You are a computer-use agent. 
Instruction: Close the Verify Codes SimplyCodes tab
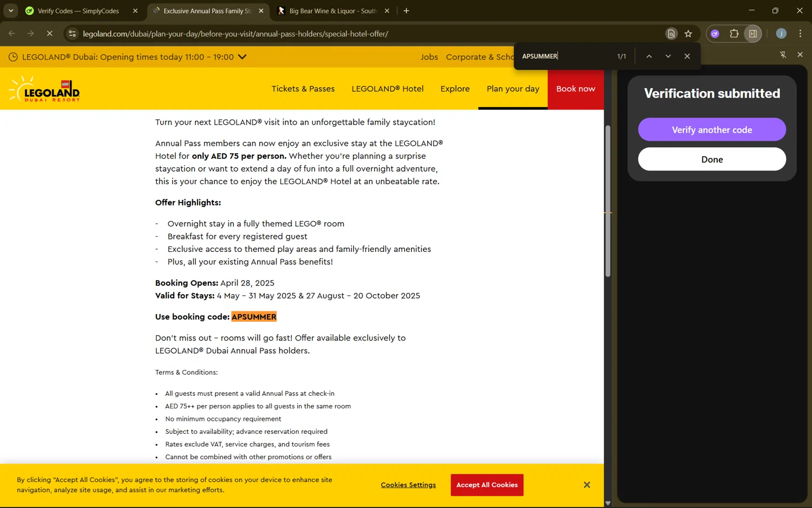(x=135, y=11)
